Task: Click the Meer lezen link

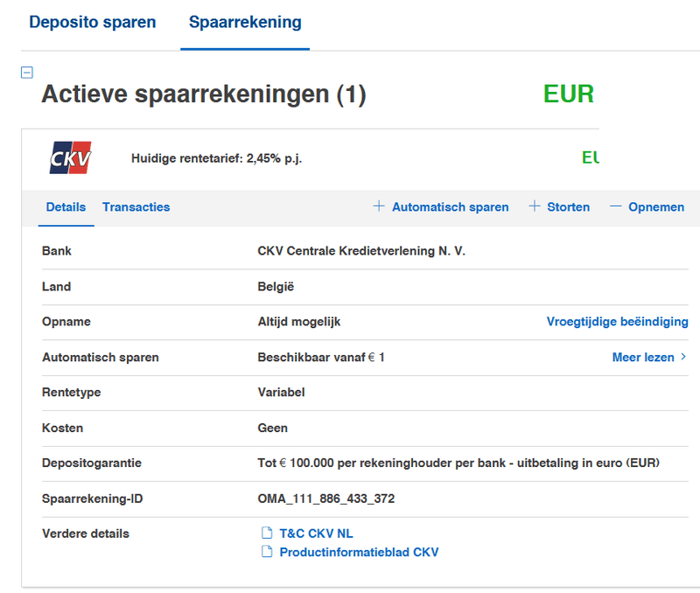Action: coord(643,357)
